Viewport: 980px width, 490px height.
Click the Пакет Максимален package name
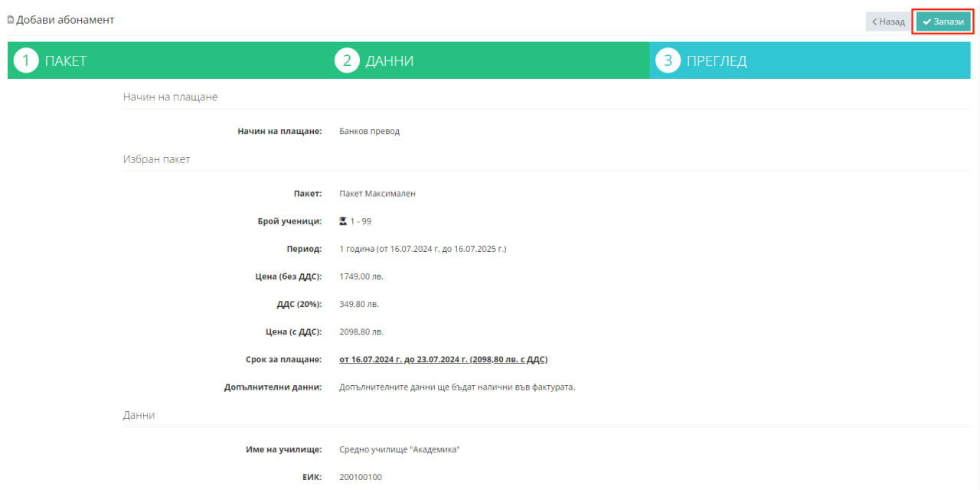377,194
